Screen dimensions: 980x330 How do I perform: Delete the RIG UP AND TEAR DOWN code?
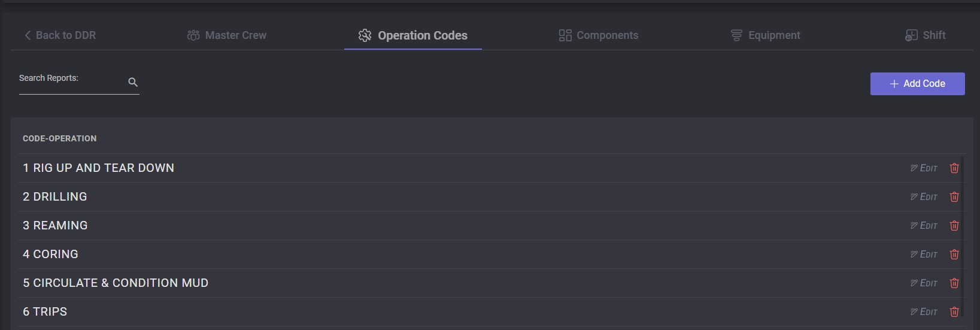point(954,168)
